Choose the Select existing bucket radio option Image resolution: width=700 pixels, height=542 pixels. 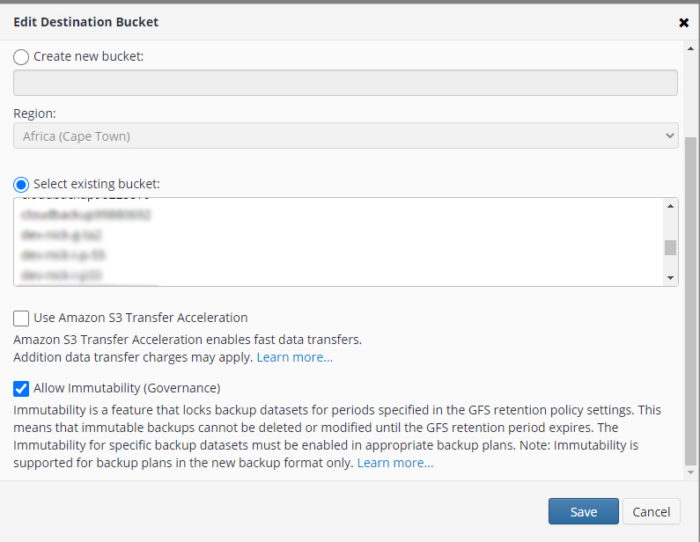21,185
